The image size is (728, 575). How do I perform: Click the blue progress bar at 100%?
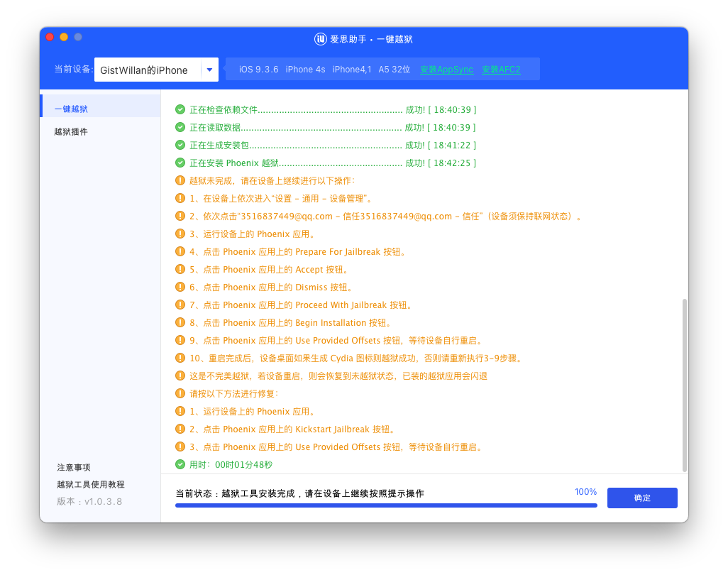pos(386,505)
